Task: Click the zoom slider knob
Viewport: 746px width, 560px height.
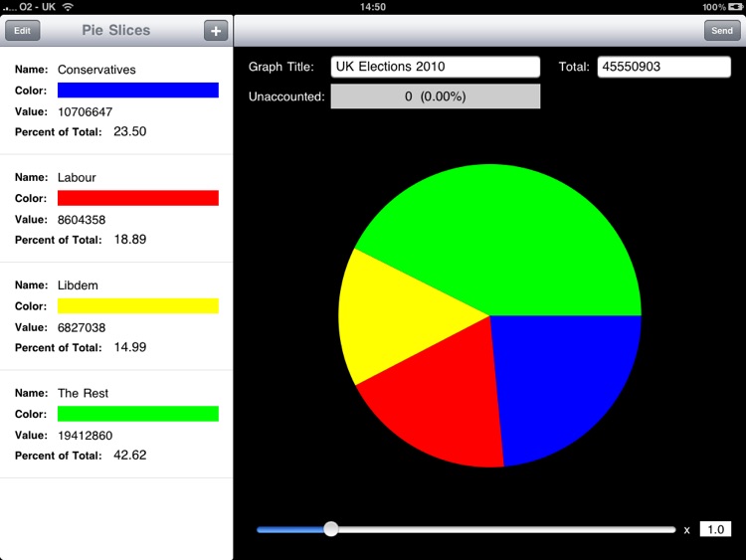Action: (331, 529)
